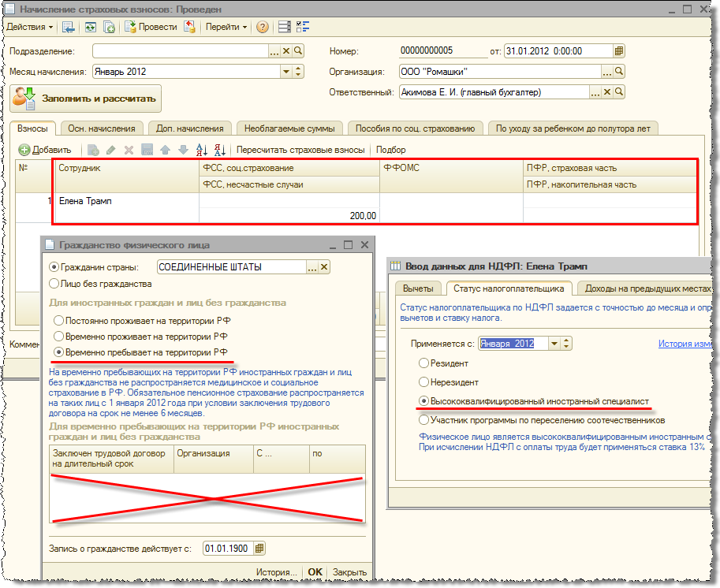Image resolution: width=720 pixels, height=588 pixels.
Task: Switch to the 'Необлагаемые суммы' tab
Action: tap(289, 128)
